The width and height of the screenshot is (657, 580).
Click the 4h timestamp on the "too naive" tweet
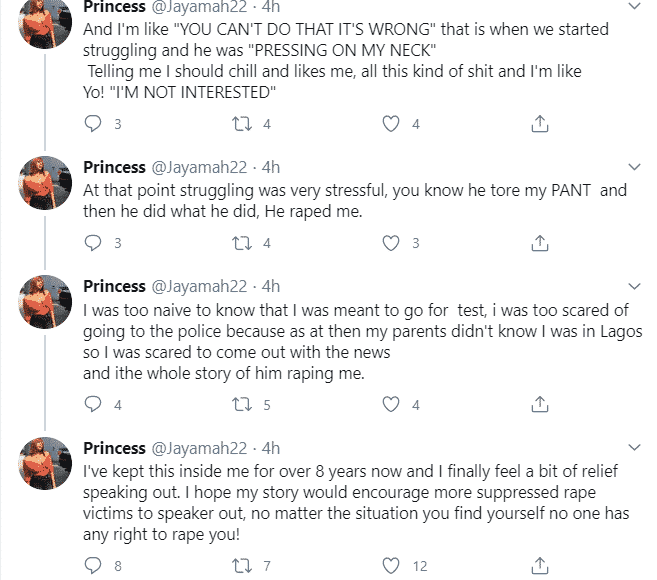click(x=270, y=286)
